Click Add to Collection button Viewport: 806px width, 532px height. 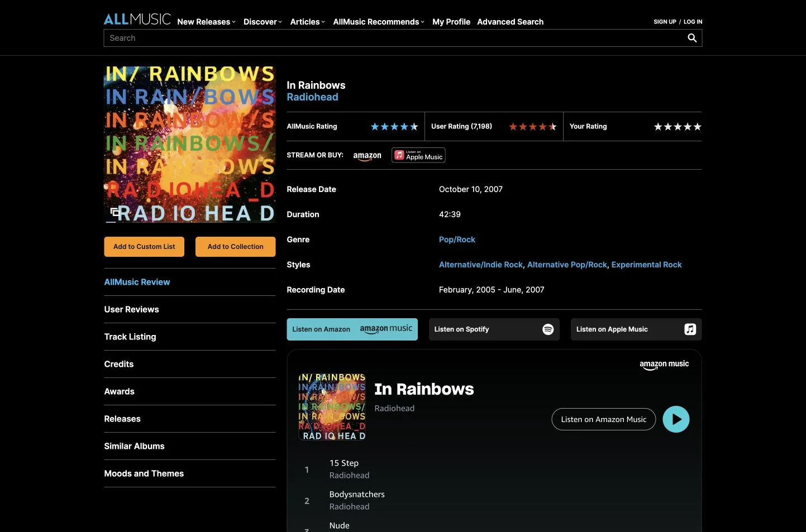[235, 247]
